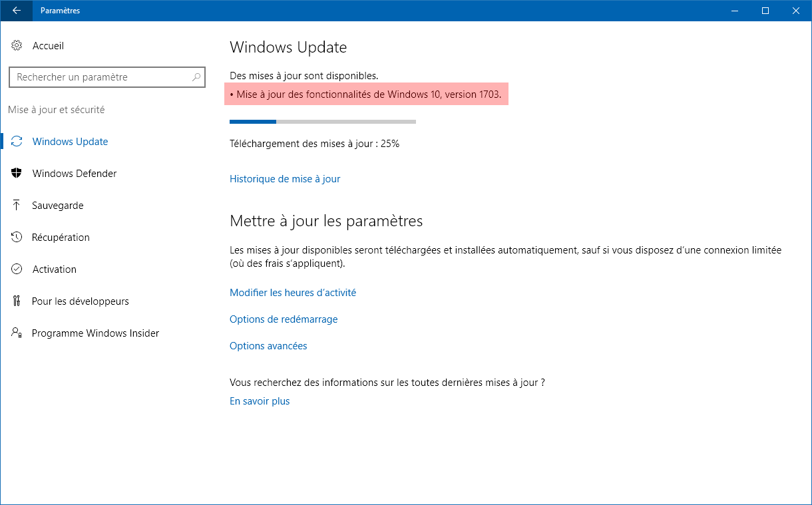The width and height of the screenshot is (812, 505).
Task: Click Téléchargement des mises à jour : 25% text
Action: click(314, 143)
